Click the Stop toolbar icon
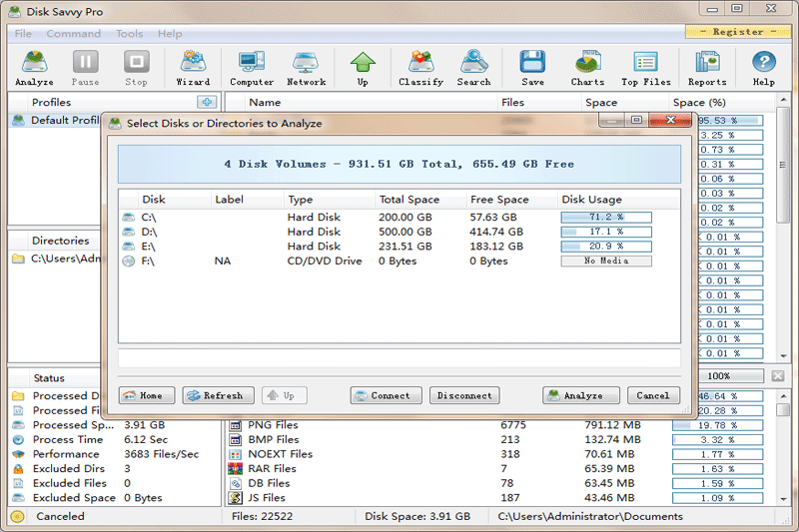 pos(136,68)
